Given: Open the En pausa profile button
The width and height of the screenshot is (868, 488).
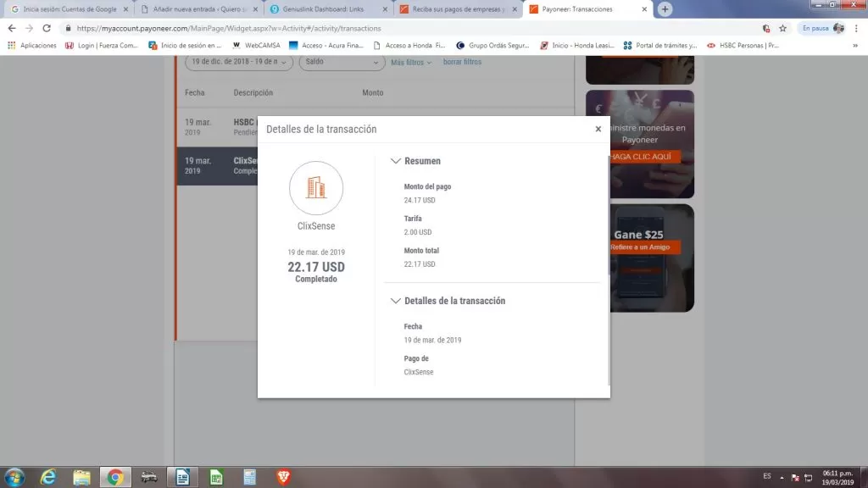Looking at the screenshot, I should (x=823, y=28).
